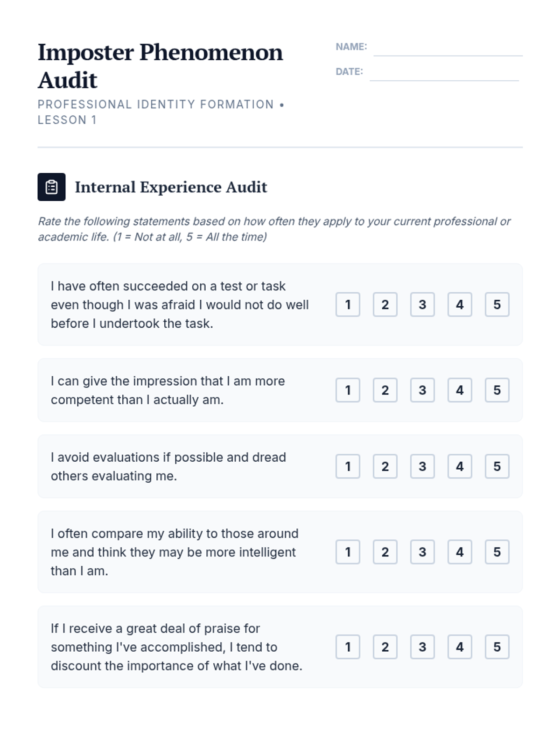The height and width of the screenshot is (747, 560).
Task: Choose rating 5 for avoid evaluations statement
Action: [497, 466]
